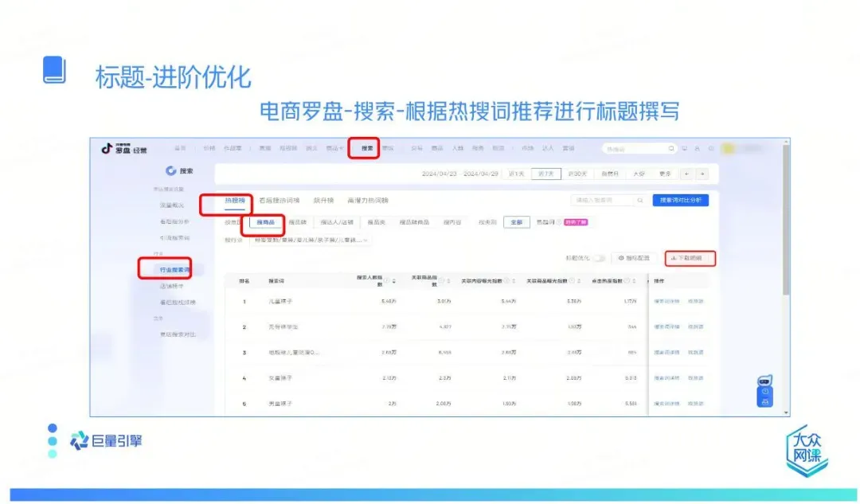860x504 pixels.
Task: Open the 流量概况 sidebar item
Action: pyautogui.click(x=172, y=205)
